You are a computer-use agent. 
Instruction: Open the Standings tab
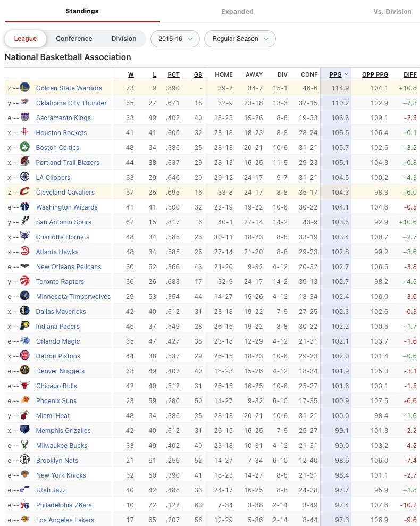(x=82, y=11)
